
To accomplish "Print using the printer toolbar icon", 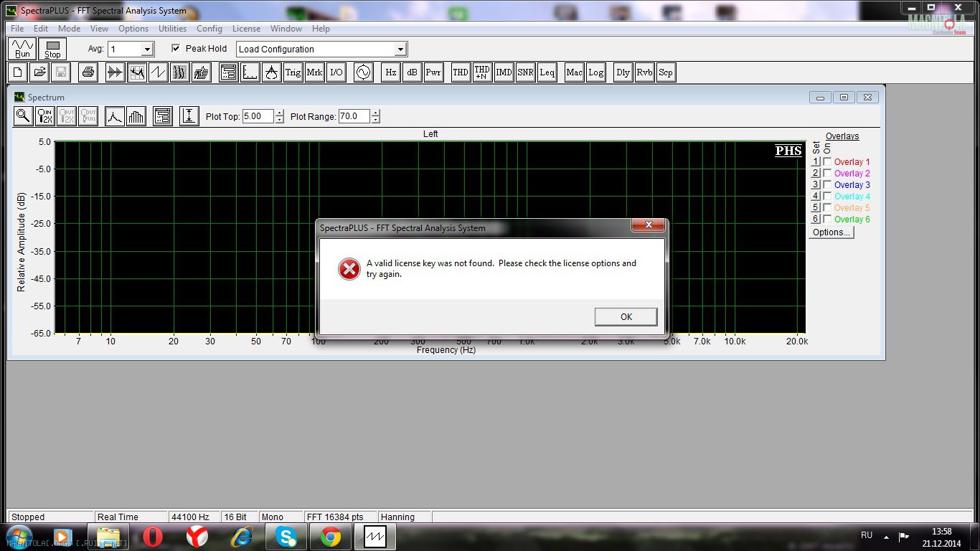I will (88, 72).
